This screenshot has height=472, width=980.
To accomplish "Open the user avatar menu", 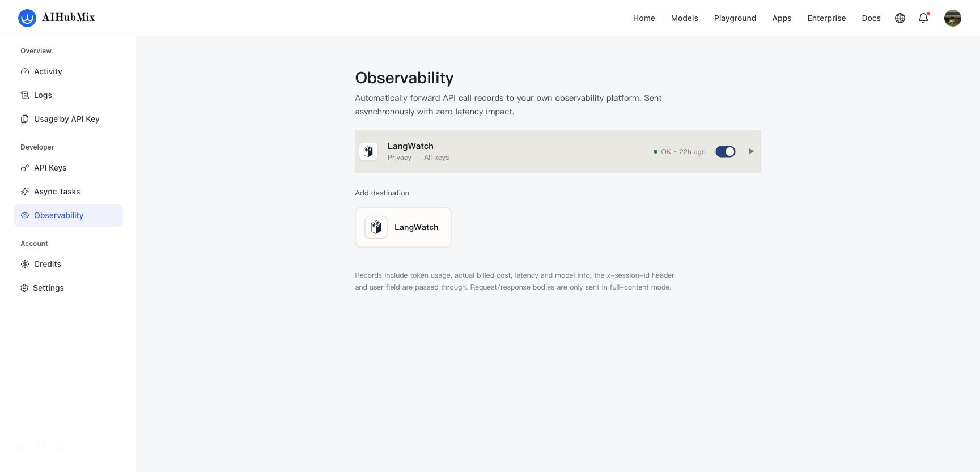I will pos(953,18).
